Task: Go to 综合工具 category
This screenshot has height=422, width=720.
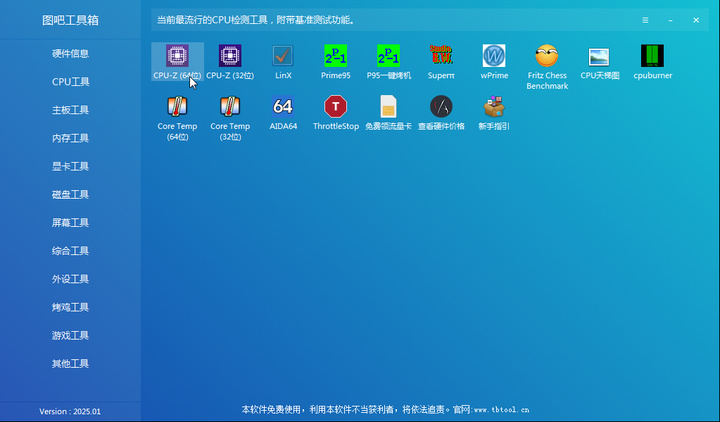Action: tap(70, 251)
